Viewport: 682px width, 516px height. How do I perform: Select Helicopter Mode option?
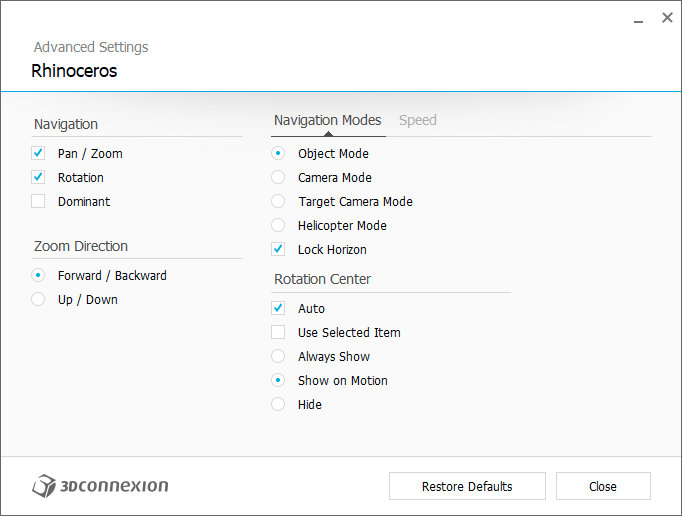tap(278, 225)
